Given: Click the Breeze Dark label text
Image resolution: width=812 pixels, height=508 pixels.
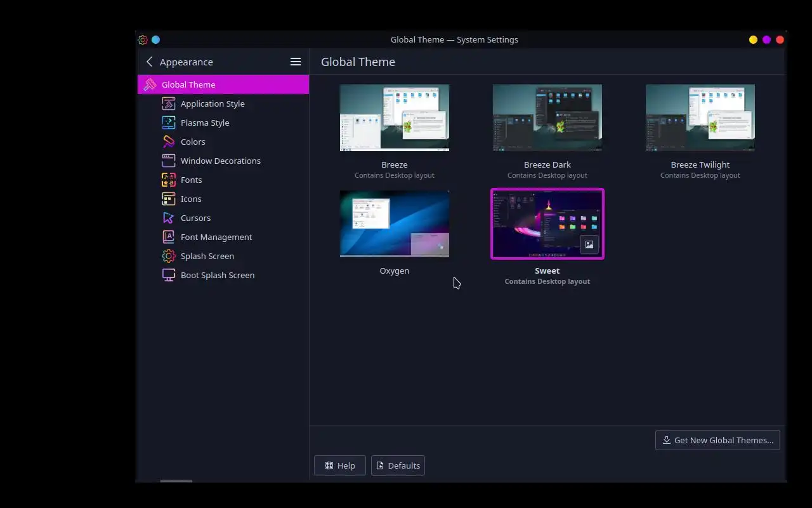Looking at the screenshot, I should tap(547, 164).
